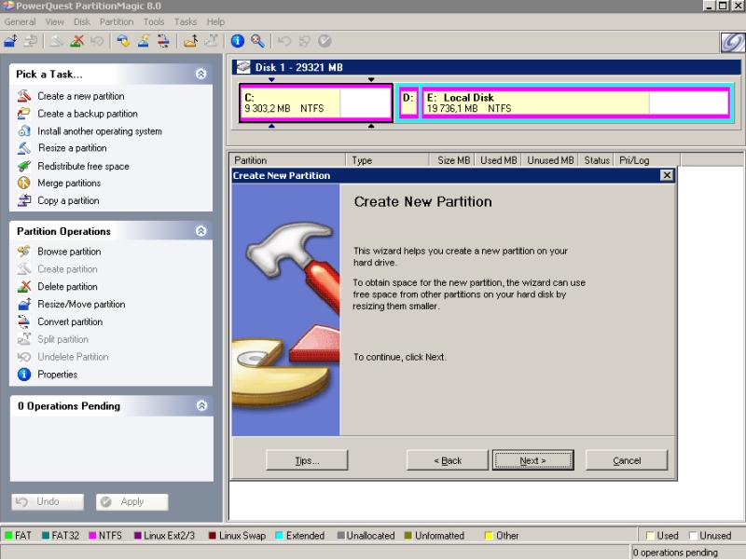Click the Size MB column header
This screenshot has width=746, height=560.
(x=452, y=160)
